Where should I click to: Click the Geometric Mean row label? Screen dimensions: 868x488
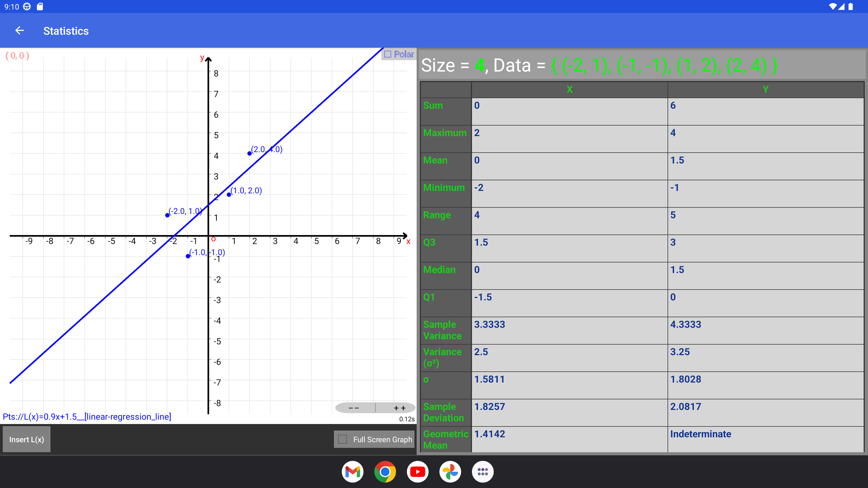[x=446, y=439]
